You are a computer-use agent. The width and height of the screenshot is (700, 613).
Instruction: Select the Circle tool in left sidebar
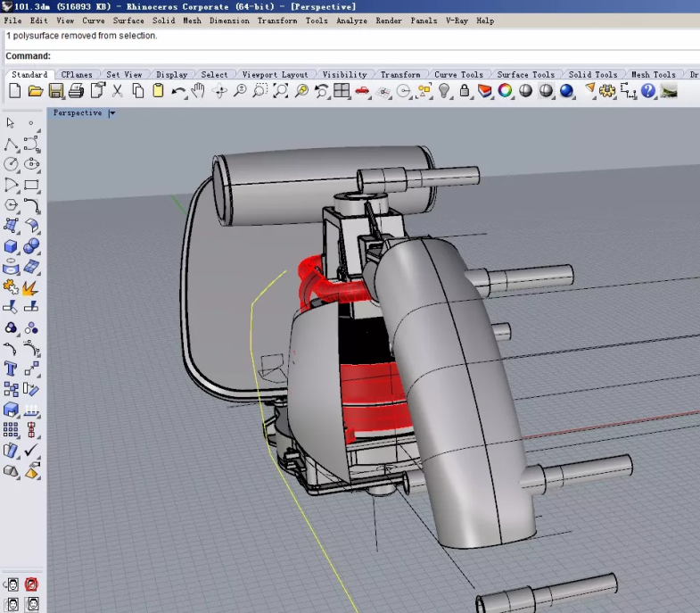[x=11, y=164]
